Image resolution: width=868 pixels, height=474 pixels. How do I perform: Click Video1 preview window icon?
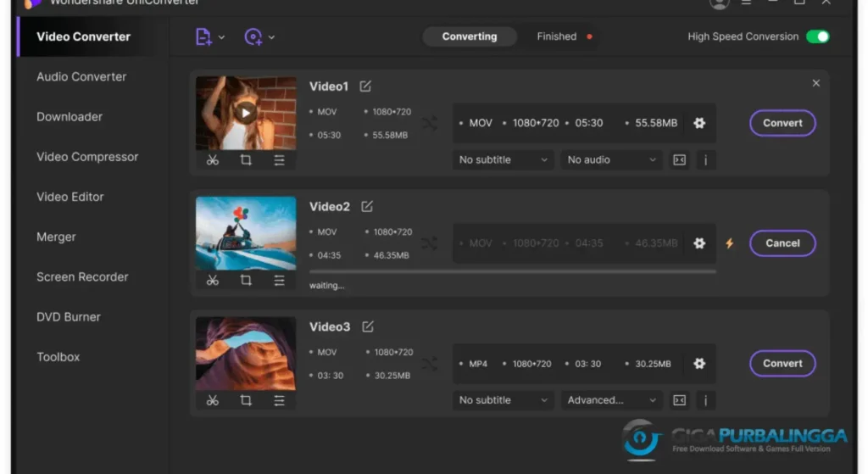(x=679, y=160)
